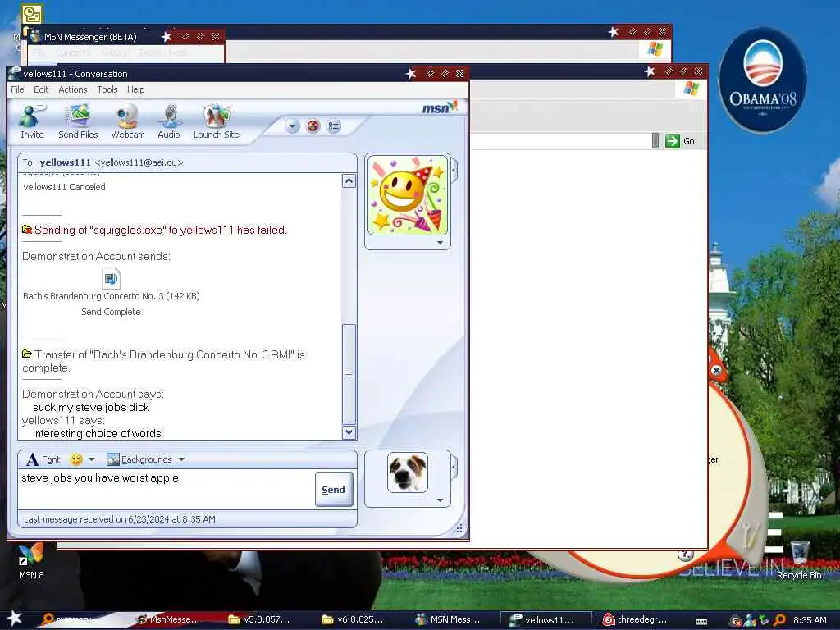Click the Obama '08 desktop badge
This screenshot has width=840, height=630.
click(762, 80)
